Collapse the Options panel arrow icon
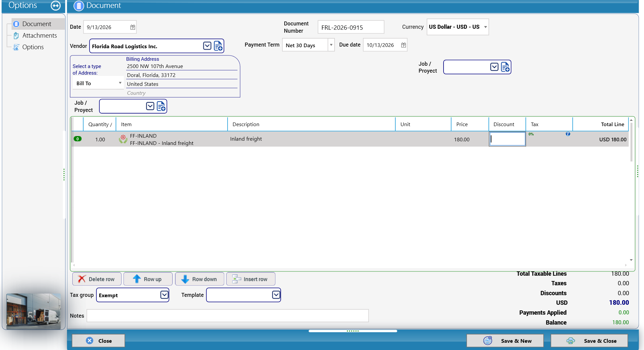 [x=55, y=6]
